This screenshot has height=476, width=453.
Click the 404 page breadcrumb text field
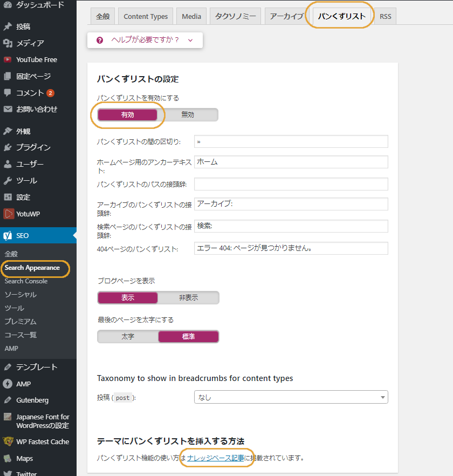(x=291, y=248)
